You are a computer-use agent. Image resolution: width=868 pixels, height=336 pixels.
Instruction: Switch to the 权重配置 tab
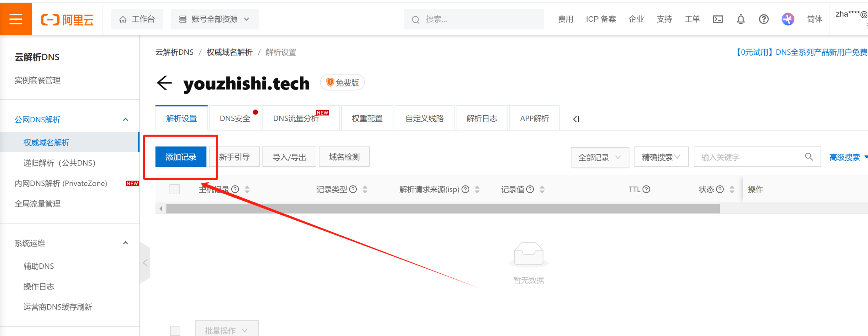click(x=367, y=118)
